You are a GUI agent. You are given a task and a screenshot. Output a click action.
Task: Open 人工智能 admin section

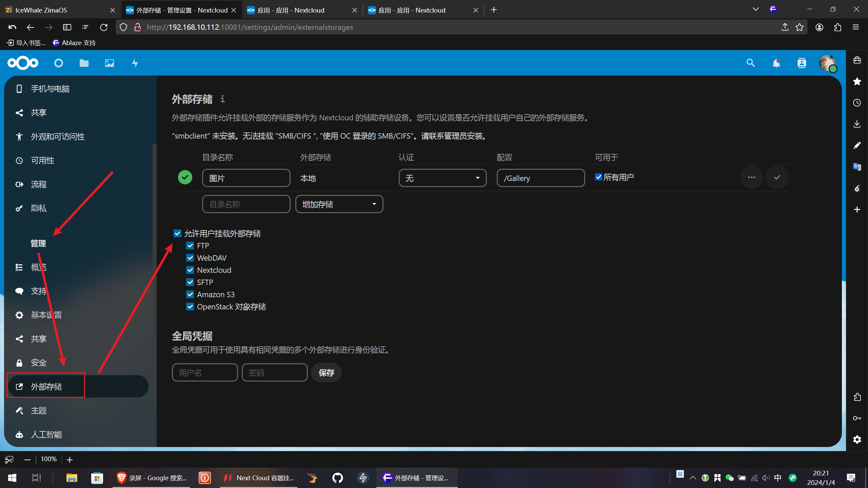click(78, 434)
